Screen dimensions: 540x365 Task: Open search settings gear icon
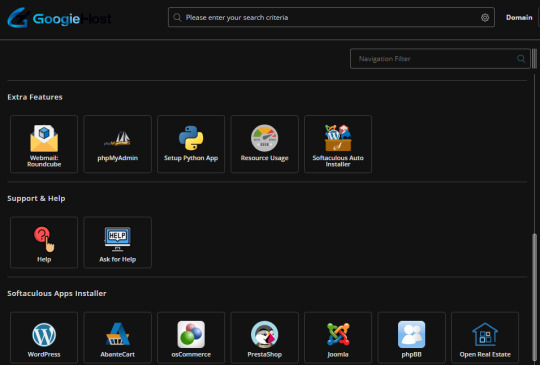coord(485,18)
